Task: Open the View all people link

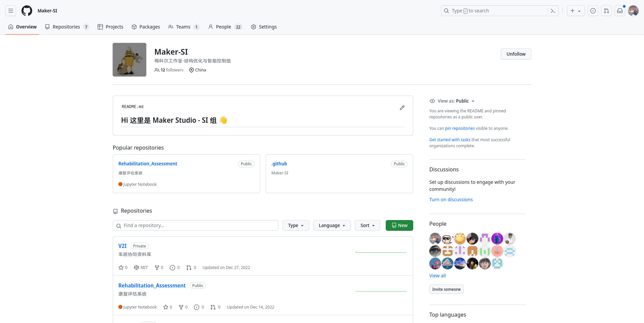Action: [437, 276]
